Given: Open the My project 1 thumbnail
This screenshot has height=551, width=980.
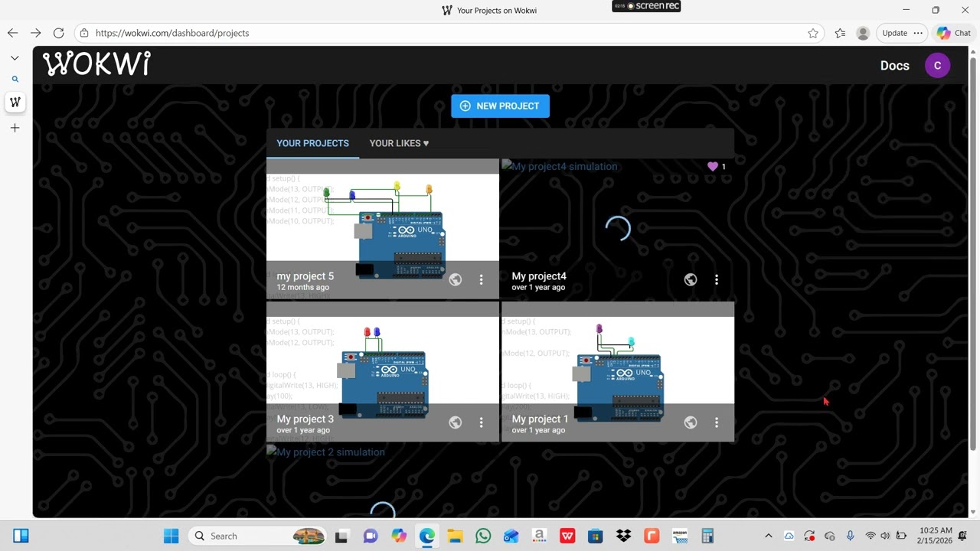Looking at the screenshot, I should [618, 372].
